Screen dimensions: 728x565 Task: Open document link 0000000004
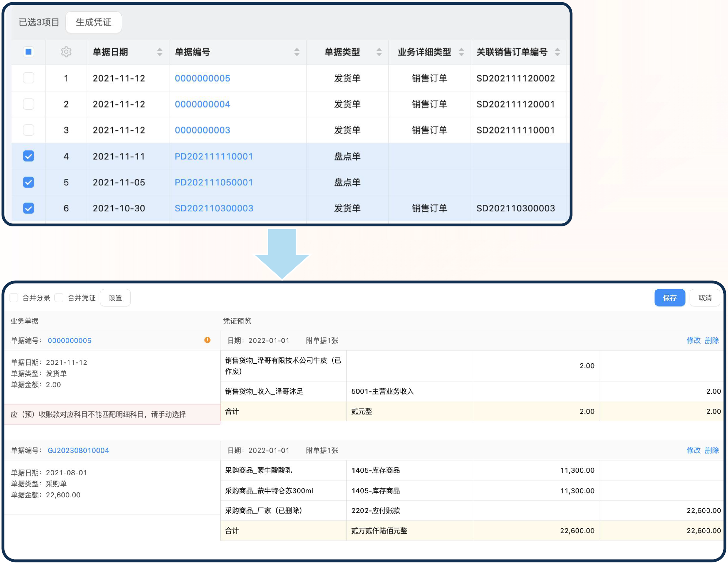point(202,104)
